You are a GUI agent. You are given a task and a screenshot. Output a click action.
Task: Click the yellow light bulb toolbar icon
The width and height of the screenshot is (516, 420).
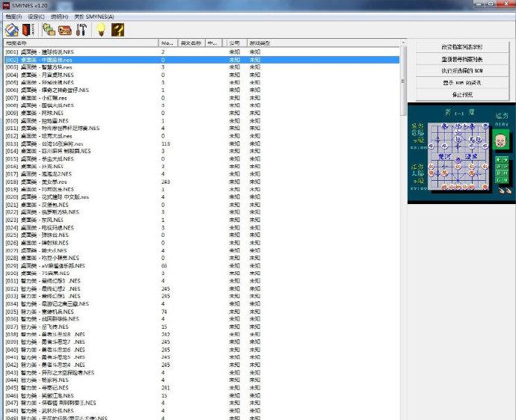click(101, 30)
